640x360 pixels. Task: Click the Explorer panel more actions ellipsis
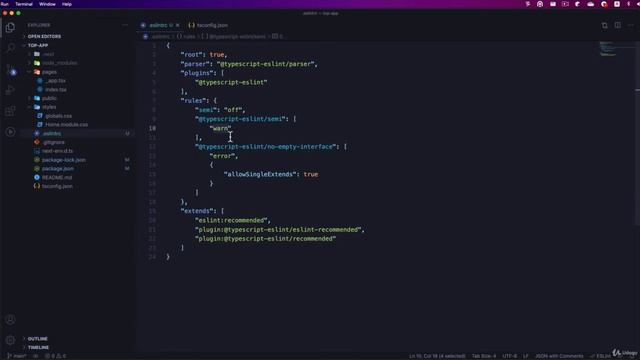[x=125, y=25]
